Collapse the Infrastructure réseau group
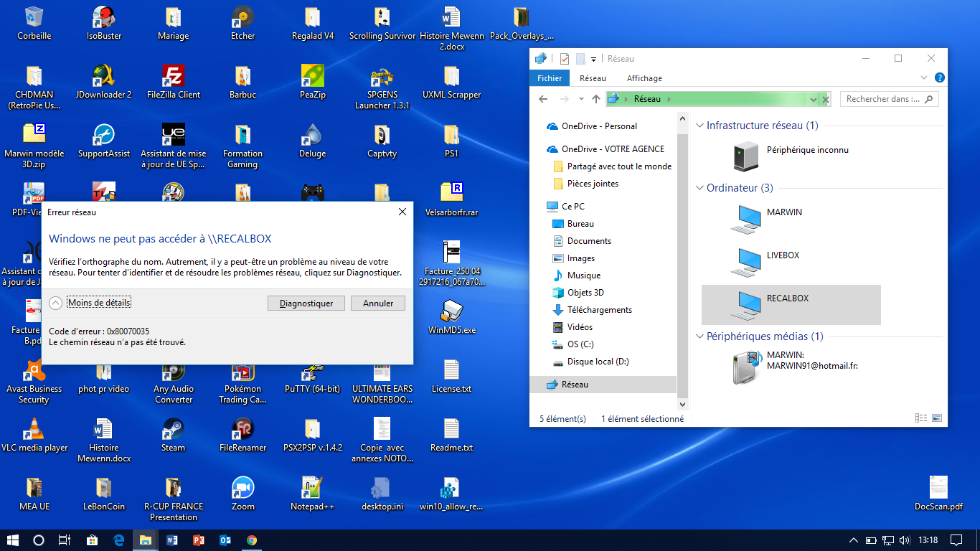 [x=700, y=126]
